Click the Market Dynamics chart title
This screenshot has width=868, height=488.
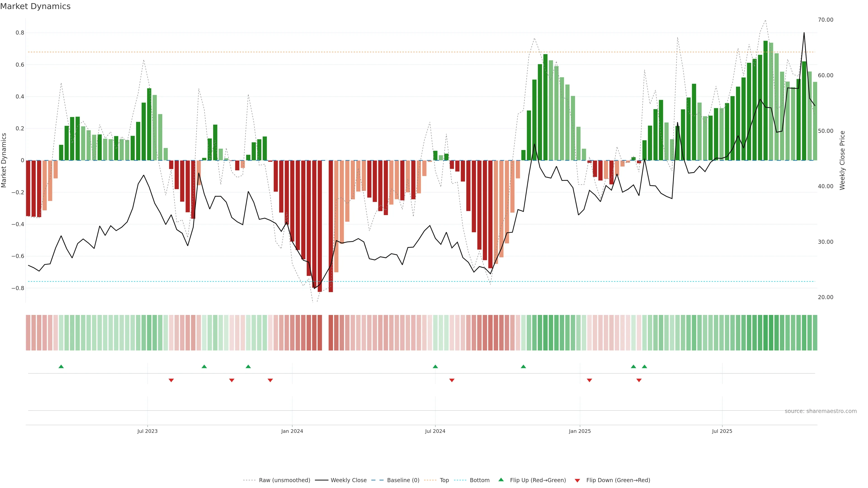pyautogui.click(x=35, y=6)
